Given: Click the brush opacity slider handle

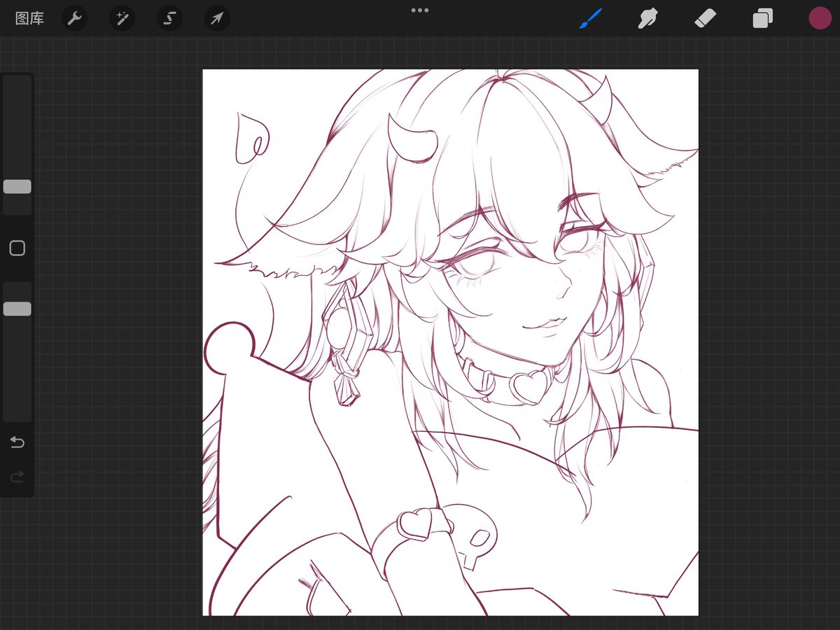Looking at the screenshot, I should [17, 309].
